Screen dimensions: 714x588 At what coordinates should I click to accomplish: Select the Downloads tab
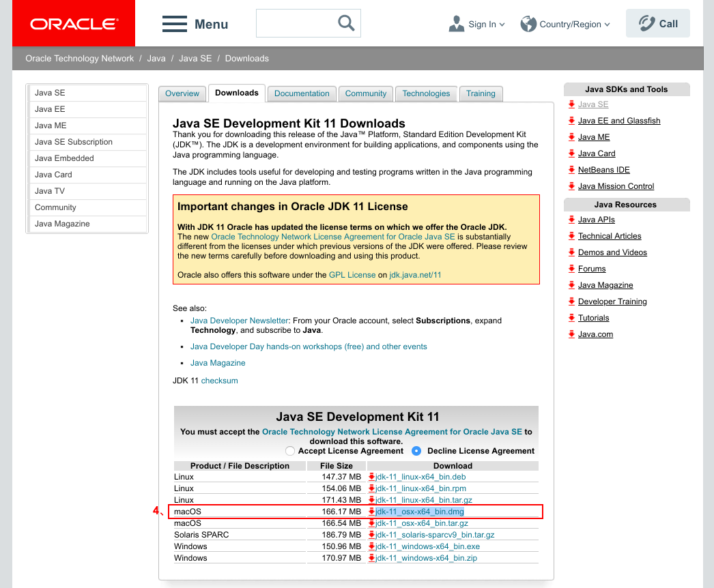pyautogui.click(x=237, y=93)
